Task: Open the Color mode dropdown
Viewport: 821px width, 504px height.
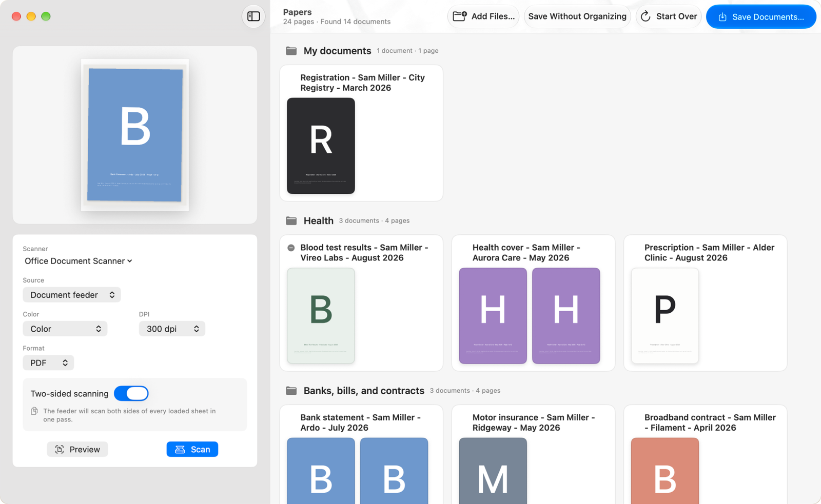Action: pos(65,329)
